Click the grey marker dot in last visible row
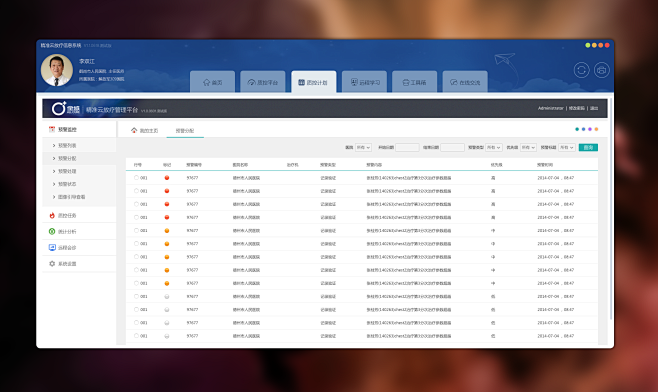The width and height of the screenshot is (658, 392). point(167,336)
